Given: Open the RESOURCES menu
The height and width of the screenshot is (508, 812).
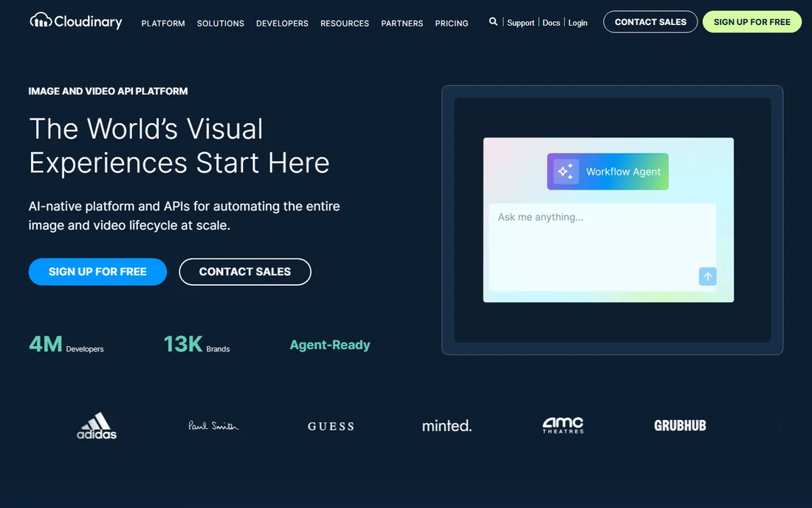Looking at the screenshot, I should [x=345, y=24].
